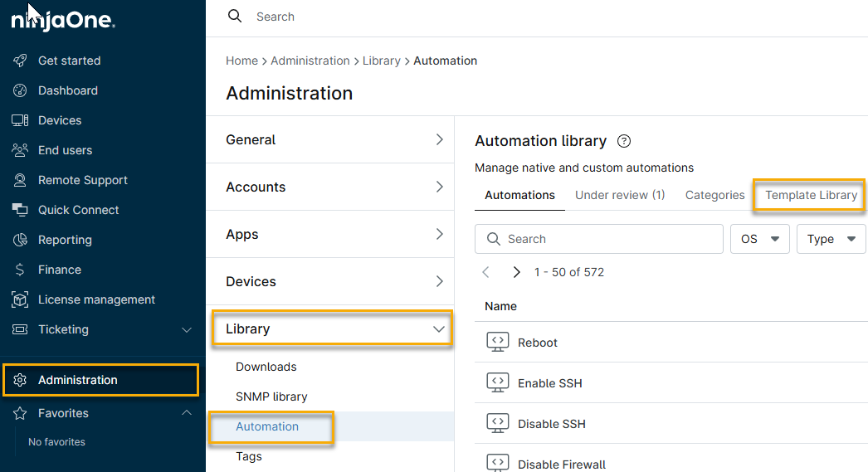Go to next page of automations
Viewport: 868px width, 472px height.
[516, 272]
